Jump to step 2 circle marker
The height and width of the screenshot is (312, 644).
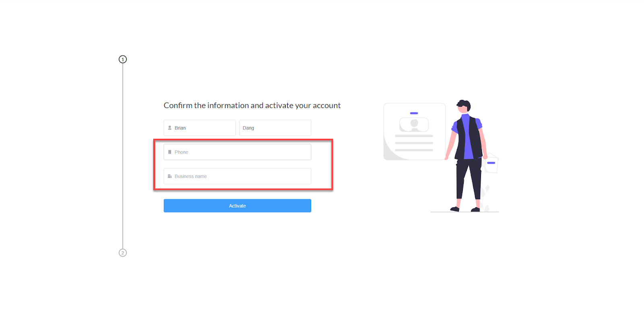pyautogui.click(x=123, y=253)
